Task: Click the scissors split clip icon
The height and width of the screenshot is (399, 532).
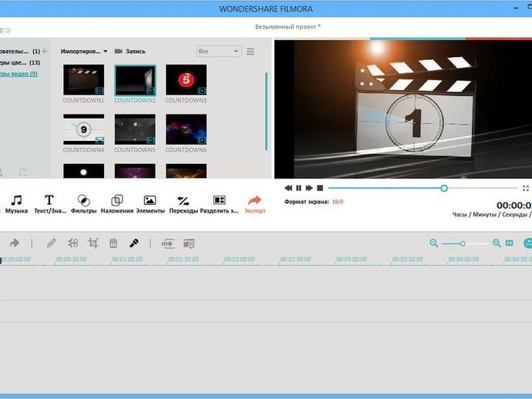Action: 73,243
